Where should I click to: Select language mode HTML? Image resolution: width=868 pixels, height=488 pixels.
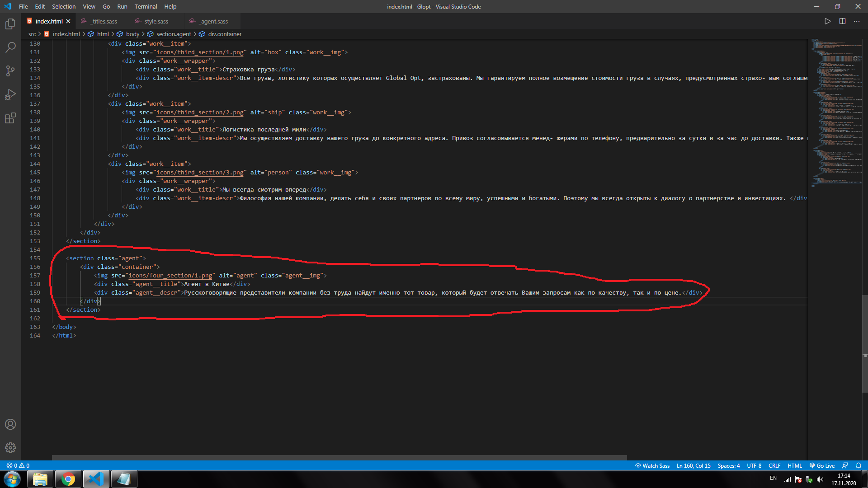click(795, 465)
